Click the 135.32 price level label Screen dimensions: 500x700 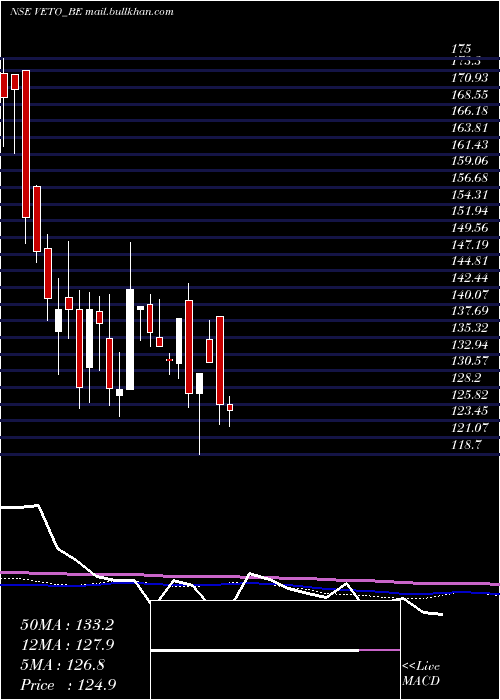pos(470,328)
